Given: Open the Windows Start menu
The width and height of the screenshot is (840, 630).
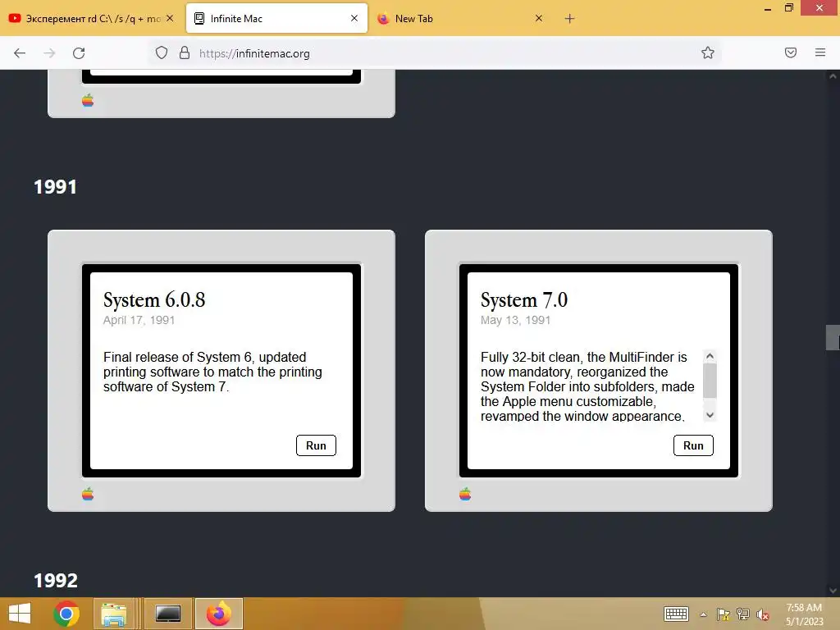Looking at the screenshot, I should click(20, 614).
